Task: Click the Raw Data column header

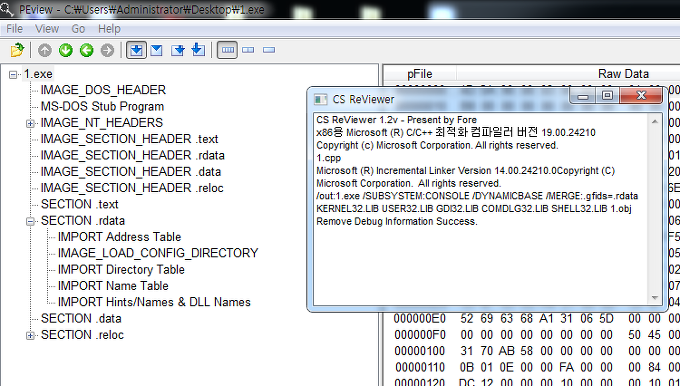Action: click(x=623, y=74)
